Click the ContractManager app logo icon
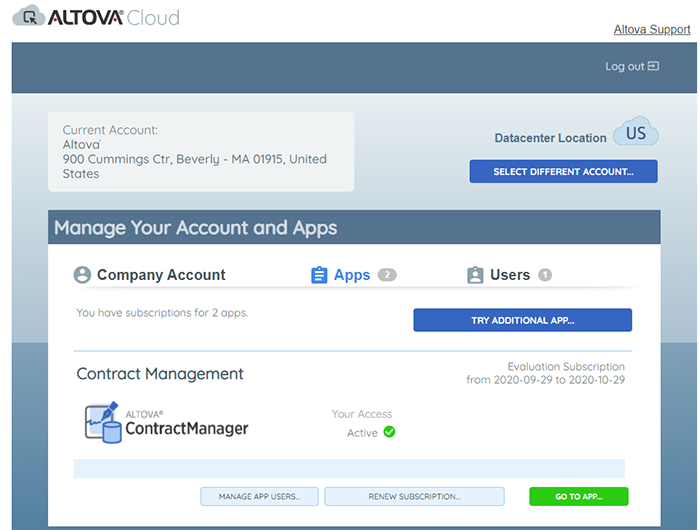700x530 pixels. click(x=104, y=422)
